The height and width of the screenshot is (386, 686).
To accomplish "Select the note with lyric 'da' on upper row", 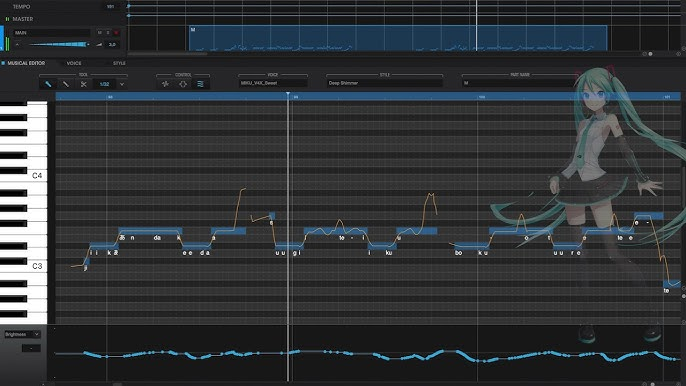I will pyautogui.click(x=150, y=231).
